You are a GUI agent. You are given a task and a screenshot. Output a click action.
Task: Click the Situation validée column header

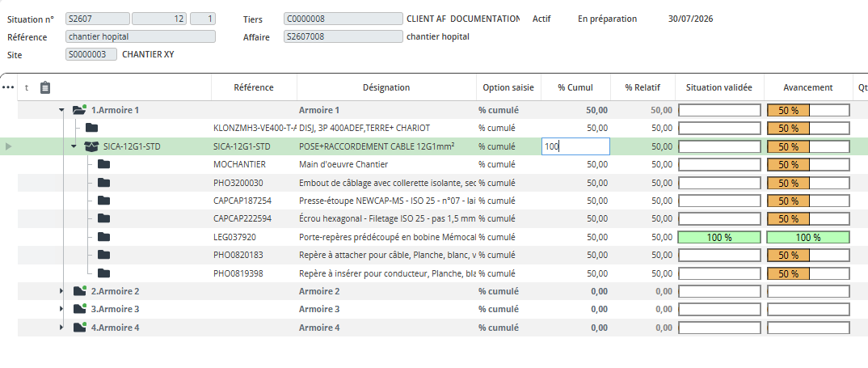point(719,87)
